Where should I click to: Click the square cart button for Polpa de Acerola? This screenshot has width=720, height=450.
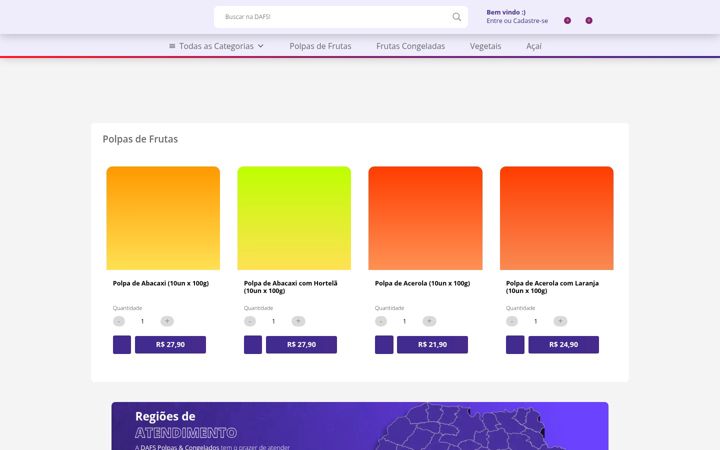click(x=384, y=345)
